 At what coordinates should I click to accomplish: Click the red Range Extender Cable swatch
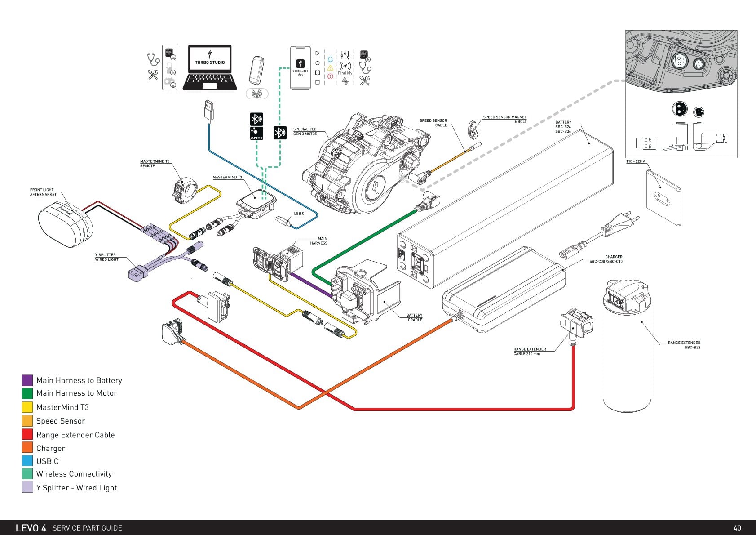point(27,434)
